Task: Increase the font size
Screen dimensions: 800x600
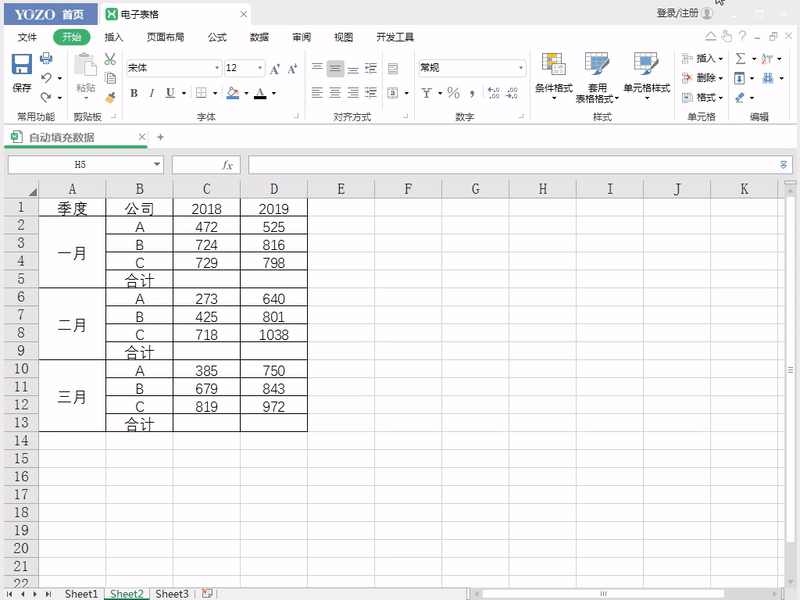Action: tap(275, 69)
